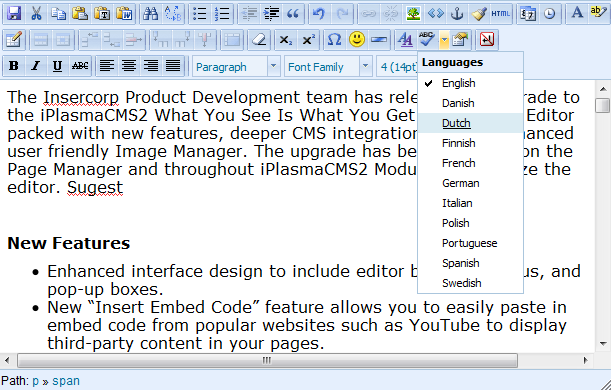Choose Paste as Plain Text icon

point(102,14)
